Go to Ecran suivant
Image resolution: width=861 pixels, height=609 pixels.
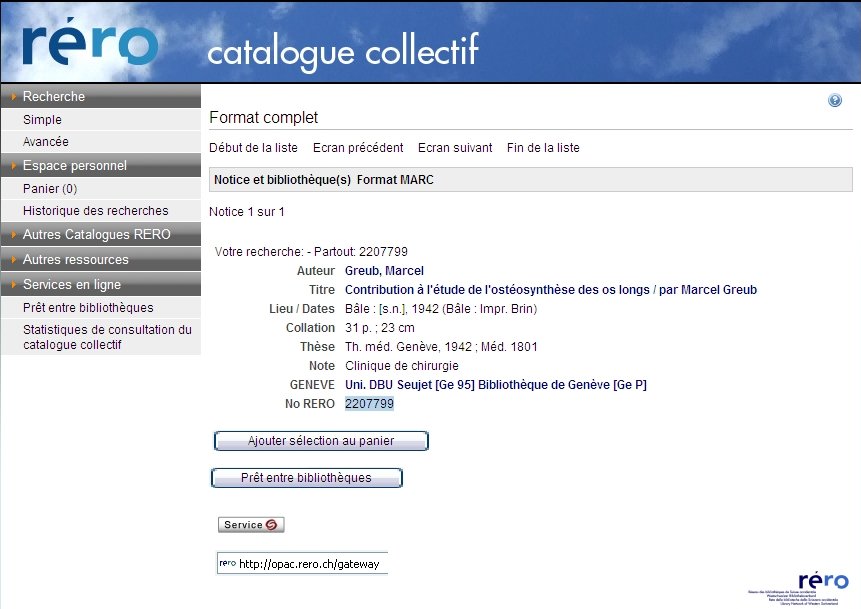[x=455, y=148]
